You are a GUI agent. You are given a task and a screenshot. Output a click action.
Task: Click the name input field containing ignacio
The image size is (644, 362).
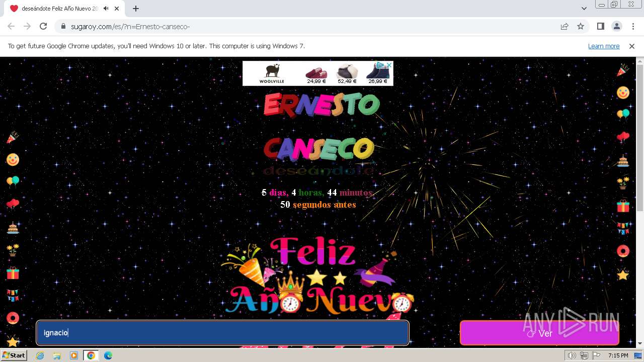pyautogui.click(x=222, y=333)
